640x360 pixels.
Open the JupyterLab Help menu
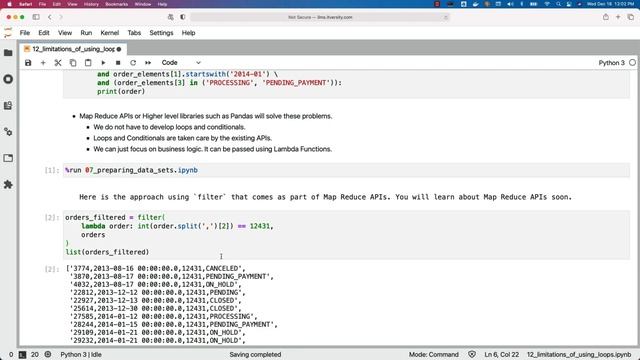tap(188, 33)
